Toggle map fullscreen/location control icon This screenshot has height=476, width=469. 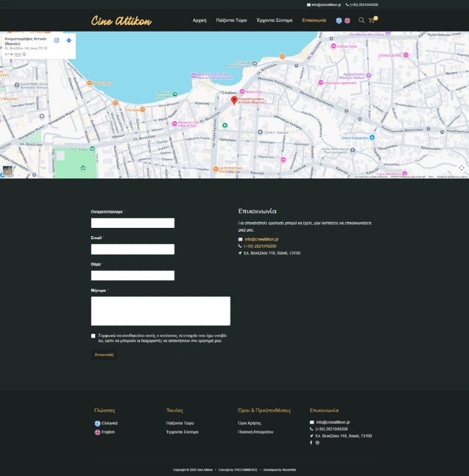click(x=461, y=168)
